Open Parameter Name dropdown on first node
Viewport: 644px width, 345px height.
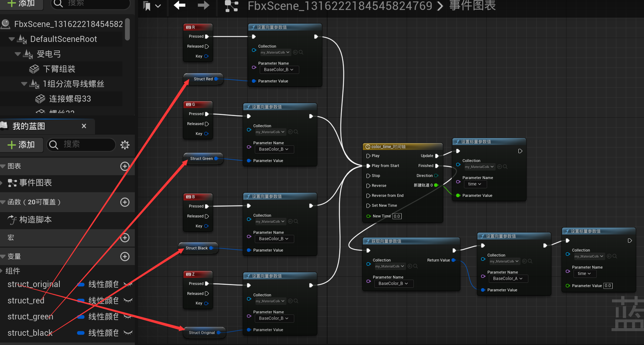[x=279, y=70]
